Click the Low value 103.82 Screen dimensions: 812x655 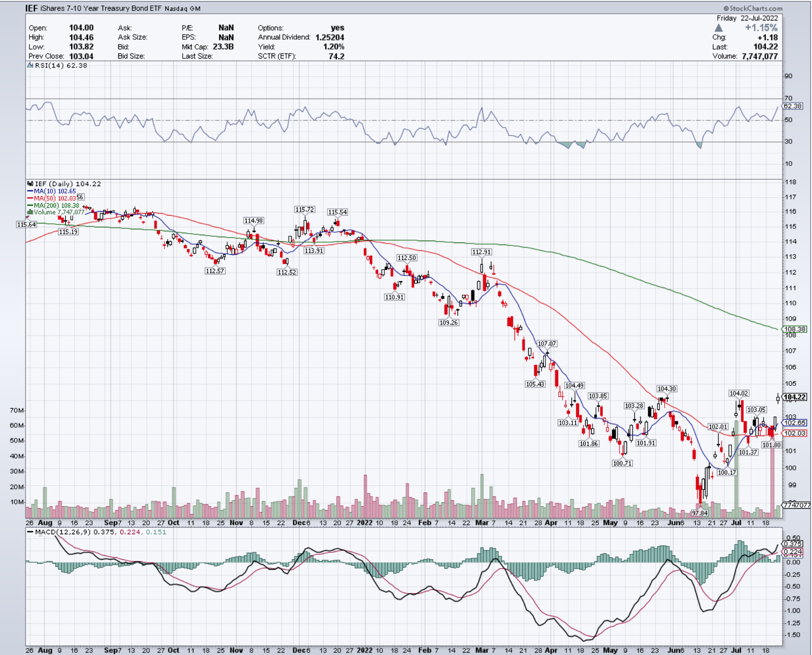pyautogui.click(x=81, y=47)
